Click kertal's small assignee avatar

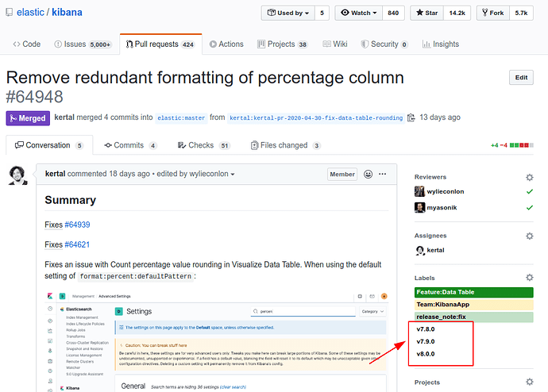pos(420,250)
